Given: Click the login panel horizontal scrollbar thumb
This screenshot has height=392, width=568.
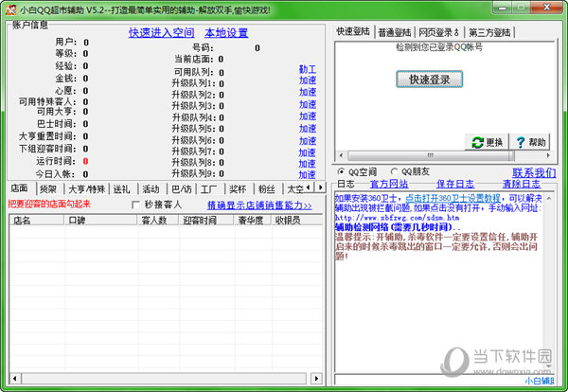Looking at the screenshot, I should pos(431,155).
